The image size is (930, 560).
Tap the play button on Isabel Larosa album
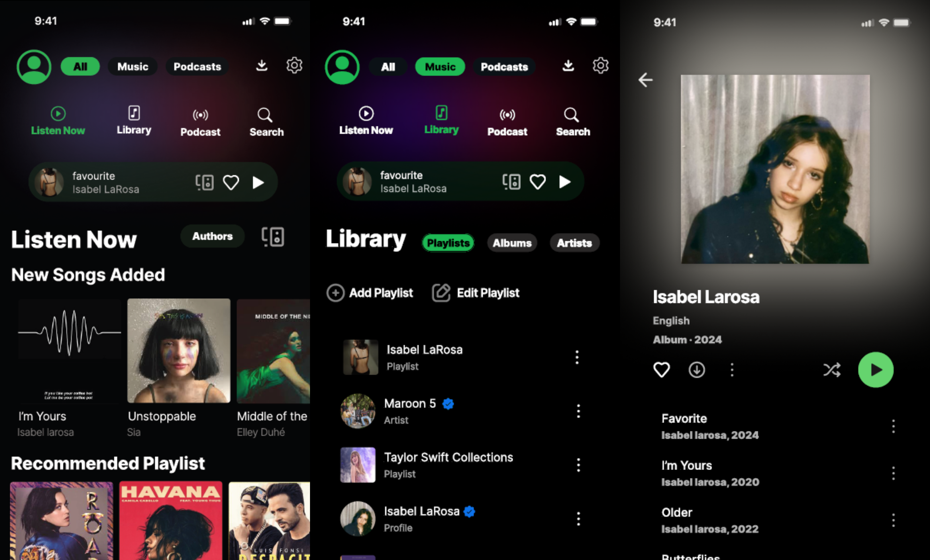tap(876, 370)
